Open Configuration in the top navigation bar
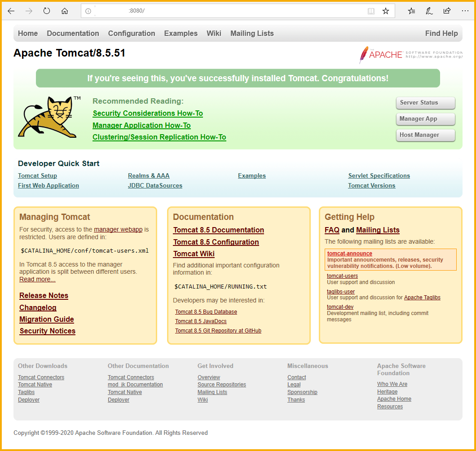Image resolution: width=476 pixels, height=451 pixels. (x=132, y=33)
